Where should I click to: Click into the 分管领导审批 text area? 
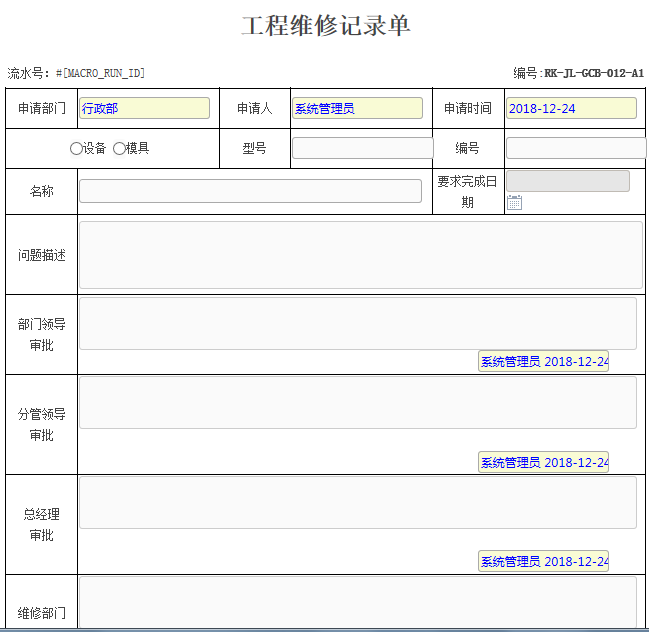358,402
